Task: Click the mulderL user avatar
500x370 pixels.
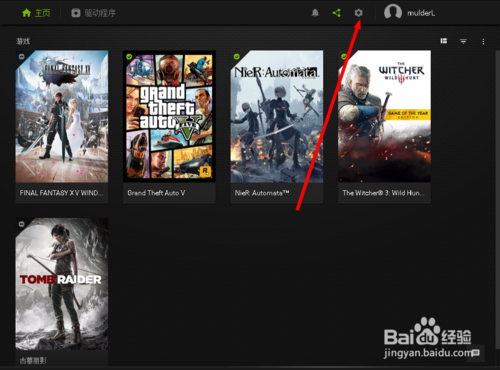Action: 393,12
